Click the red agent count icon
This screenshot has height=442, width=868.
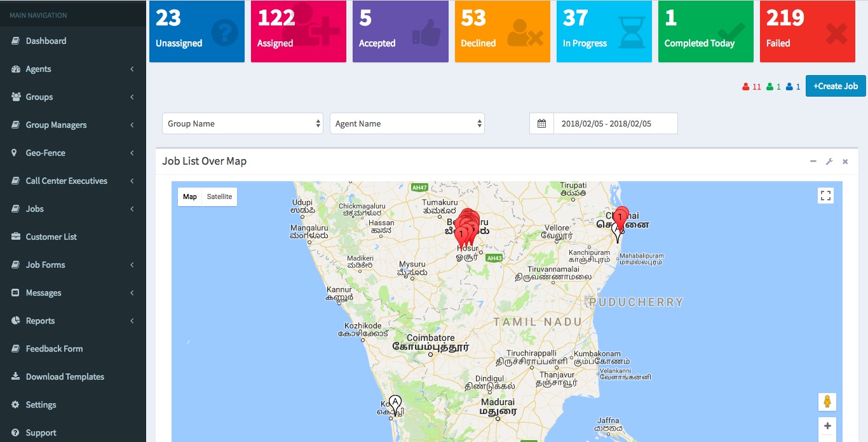pos(746,86)
